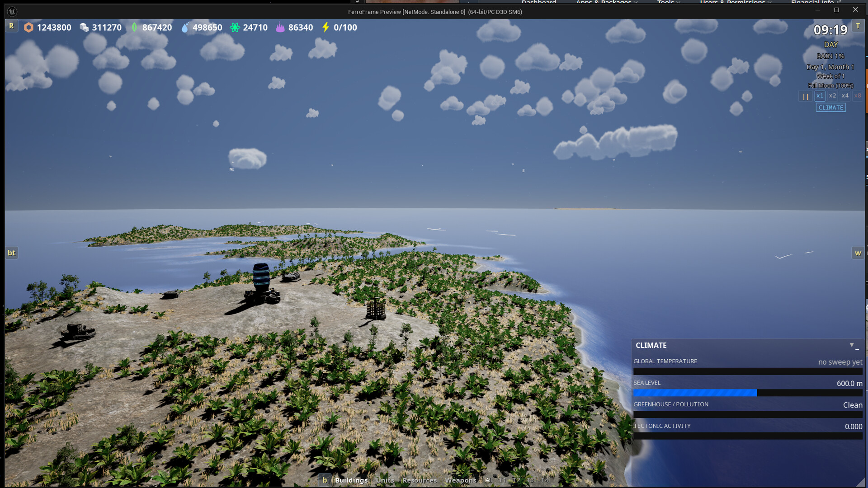Select the blue-striped tower building
Image resolution: width=868 pixels, height=488 pixels.
[x=261, y=282]
